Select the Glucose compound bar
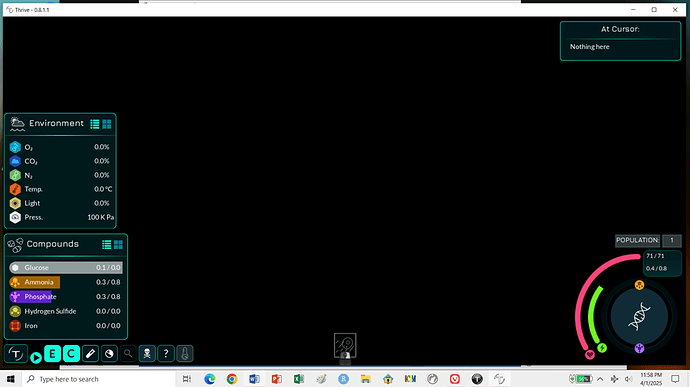Screen dimensions: 690x387 (x=66, y=267)
